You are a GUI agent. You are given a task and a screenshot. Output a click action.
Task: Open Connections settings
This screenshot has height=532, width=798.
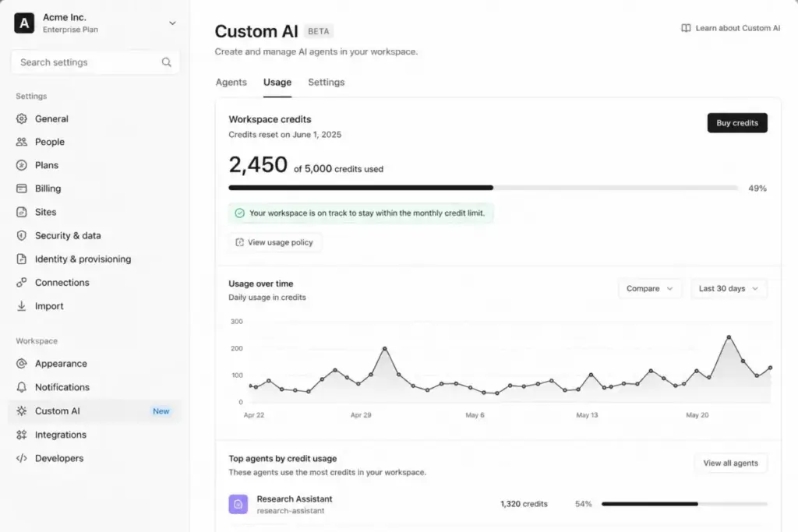tap(94, 282)
